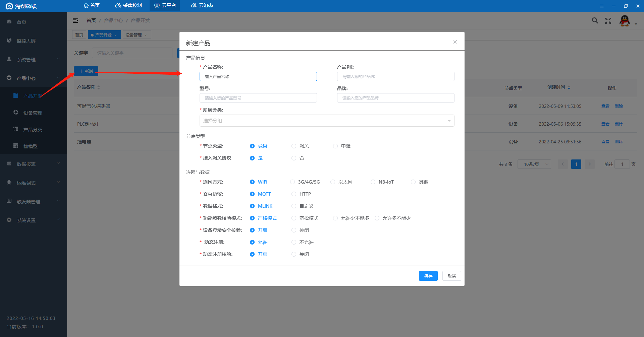Sort by 产品名称 column arrows
This screenshot has height=337, width=644.
tap(99, 87)
